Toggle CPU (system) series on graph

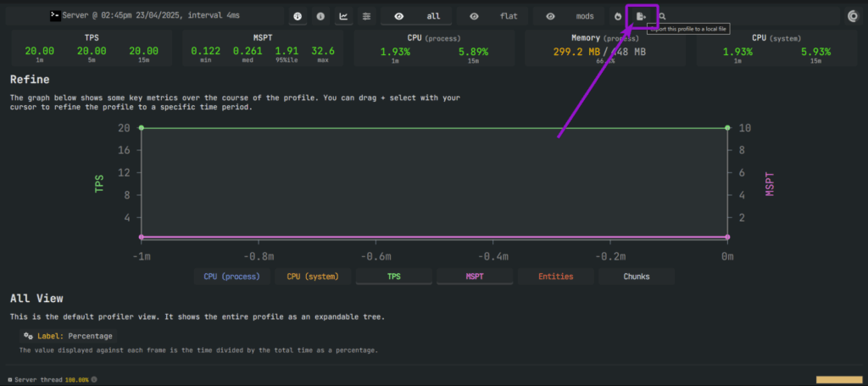[x=313, y=277]
